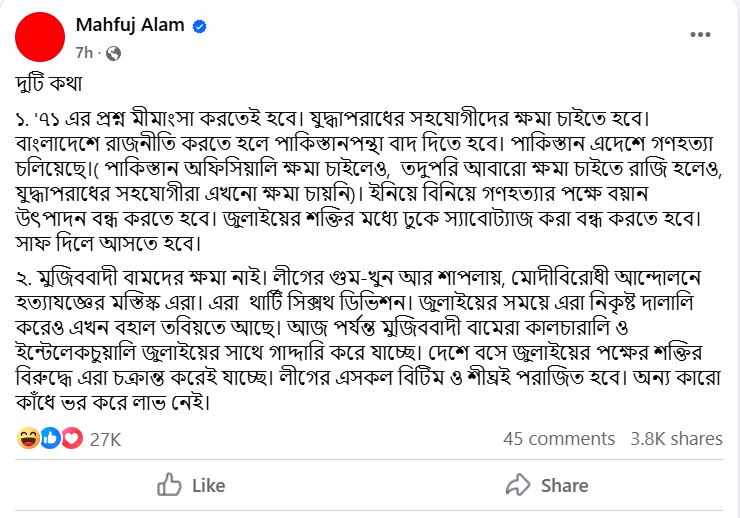Image resolution: width=740 pixels, height=518 pixels.
Task: Click the Haha reaction emoji
Action: [x=28, y=438]
